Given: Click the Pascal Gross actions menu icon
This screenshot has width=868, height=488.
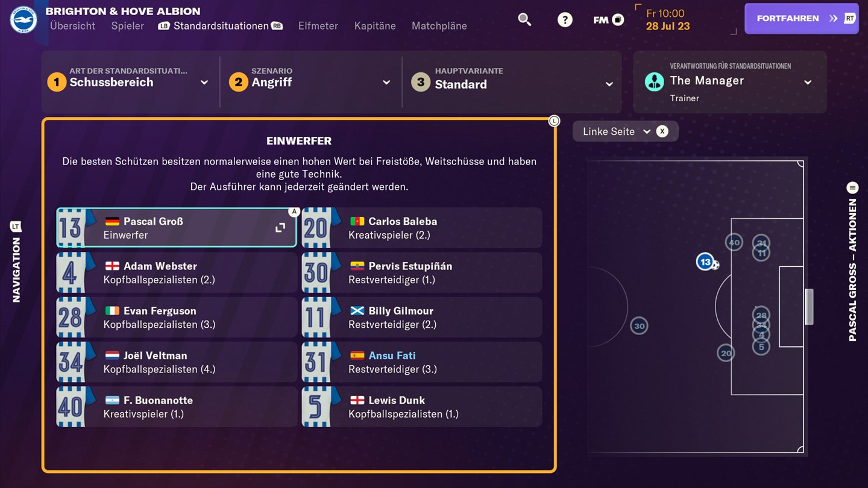Looking at the screenshot, I should (x=852, y=188).
